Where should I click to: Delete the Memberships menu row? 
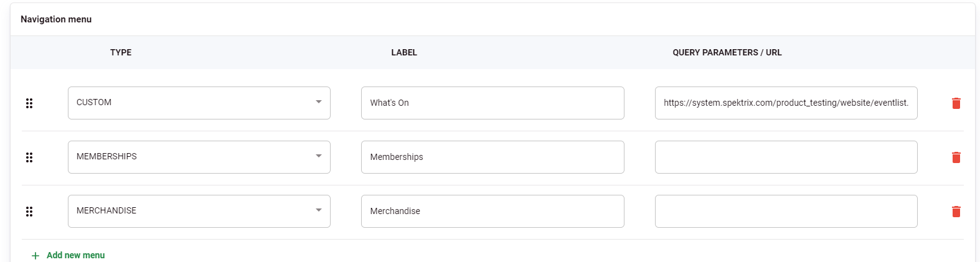[956, 157]
